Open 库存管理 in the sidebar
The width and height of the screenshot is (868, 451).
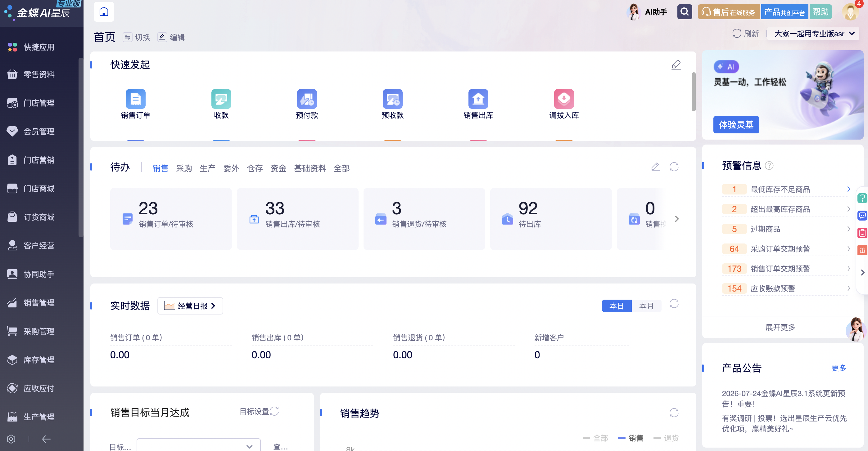click(39, 360)
